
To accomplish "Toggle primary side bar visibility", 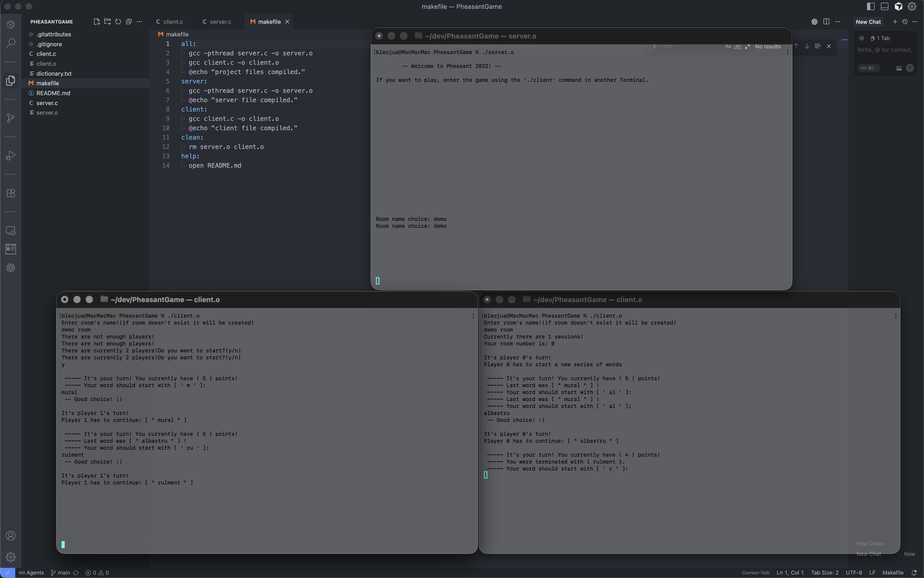I will click(871, 6).
